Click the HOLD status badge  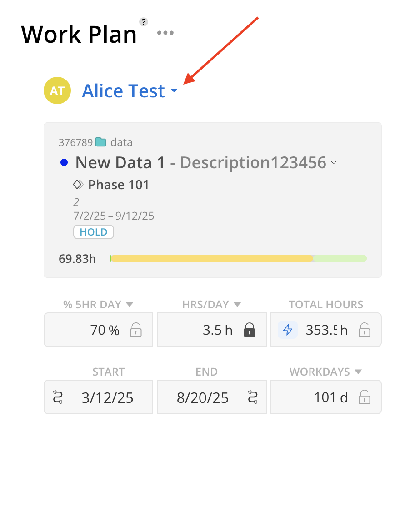pos(94,232)
